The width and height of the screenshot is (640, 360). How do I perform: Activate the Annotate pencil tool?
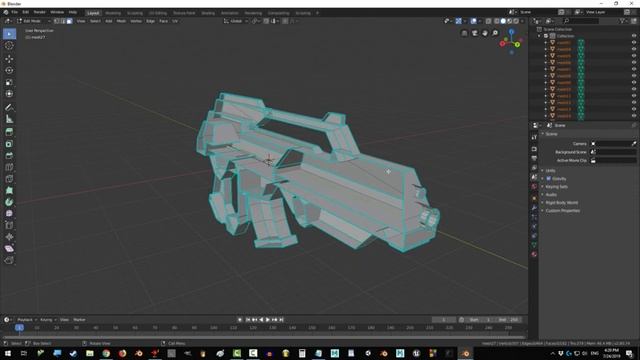(9, 107)
